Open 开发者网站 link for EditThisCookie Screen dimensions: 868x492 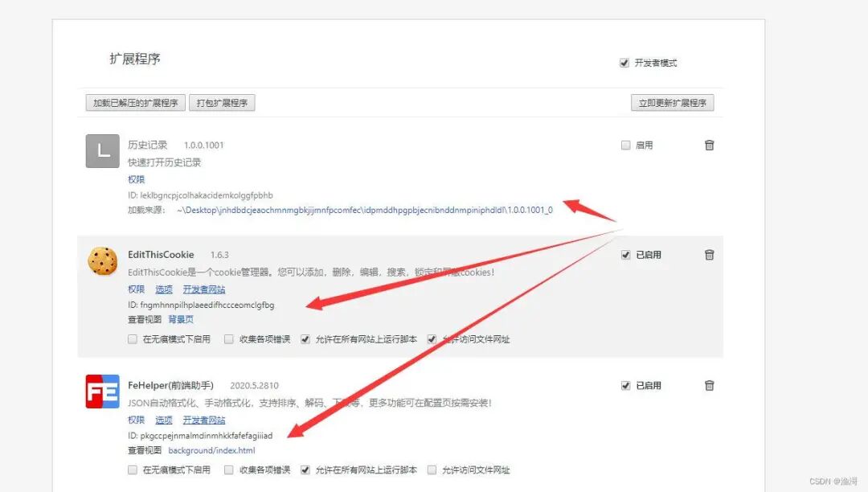coord(204,289)
